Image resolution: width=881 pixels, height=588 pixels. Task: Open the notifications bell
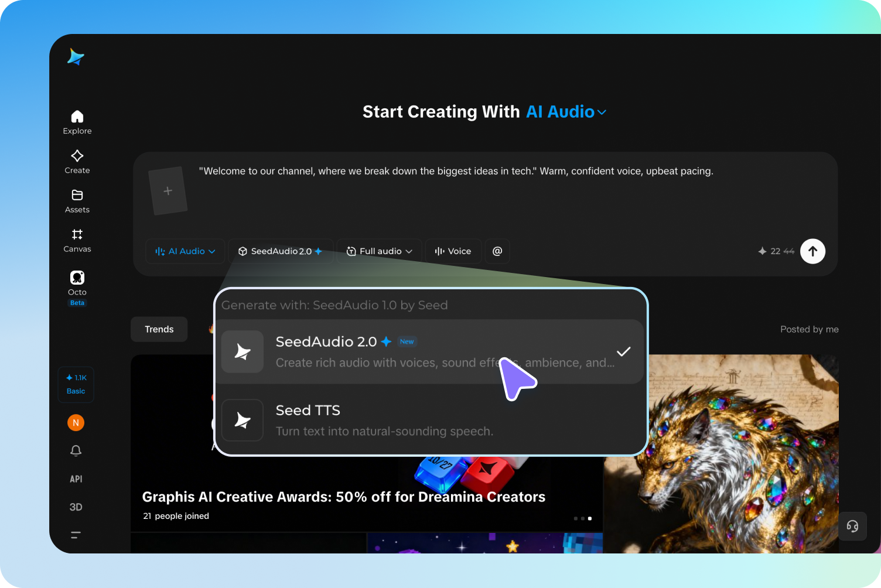pyautogui.click(x=76, y=450)
